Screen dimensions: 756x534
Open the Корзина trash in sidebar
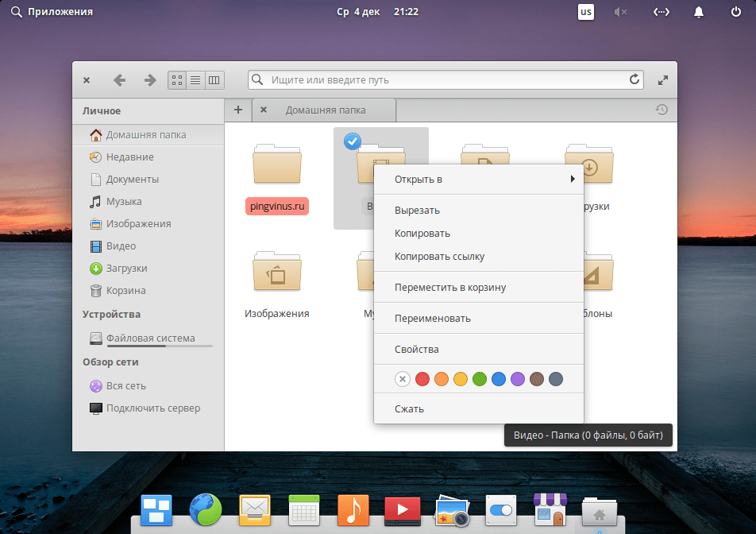[125, 291]
